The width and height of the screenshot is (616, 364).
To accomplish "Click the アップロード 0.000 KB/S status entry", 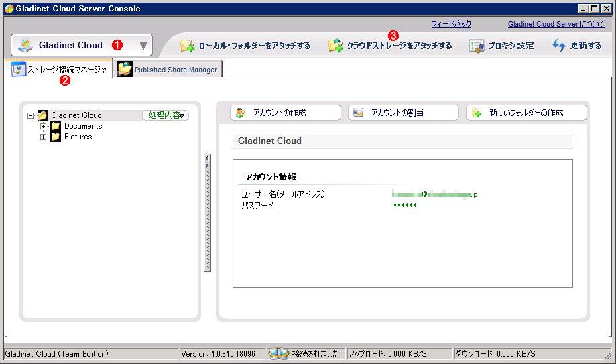I will [x=387, y=354].
